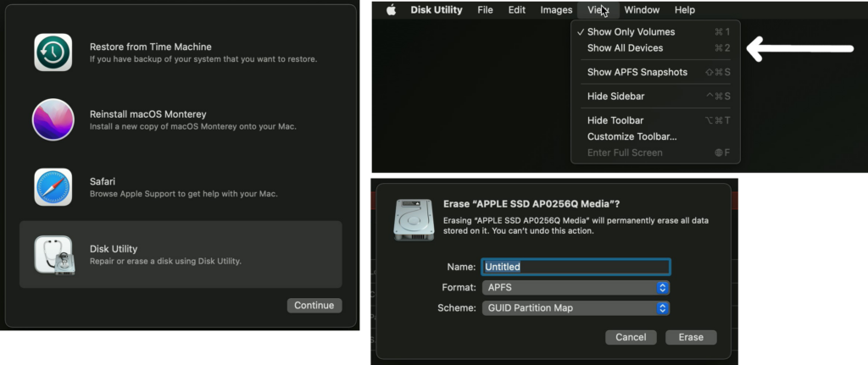This screenshot has height=365, width=868.
Task: Expand the Scheme GUID Partition Map dropdown
Action: pyautogui.click(x=576, y=308)
